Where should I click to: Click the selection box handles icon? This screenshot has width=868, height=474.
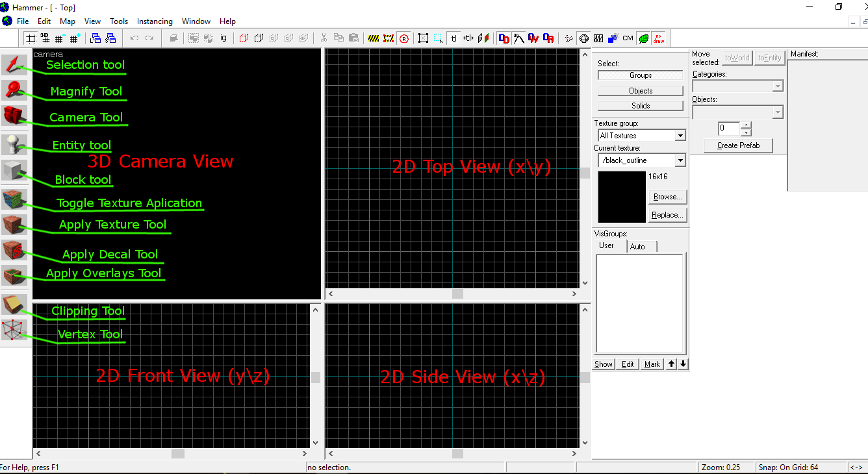[x=424, y=38]
